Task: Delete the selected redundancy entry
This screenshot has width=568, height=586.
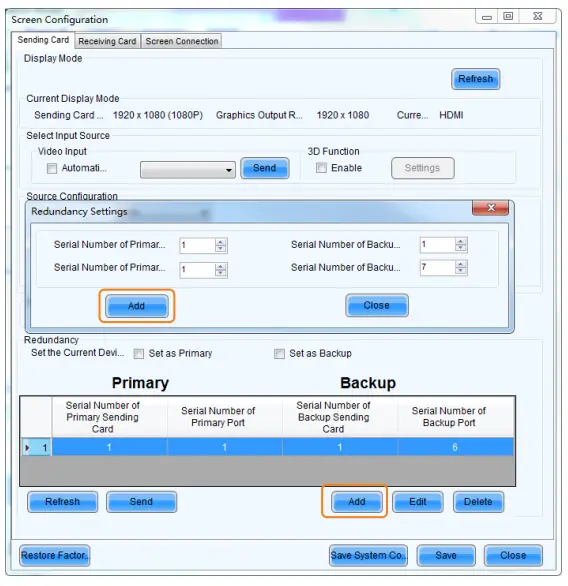Action: tap(478, 502)
